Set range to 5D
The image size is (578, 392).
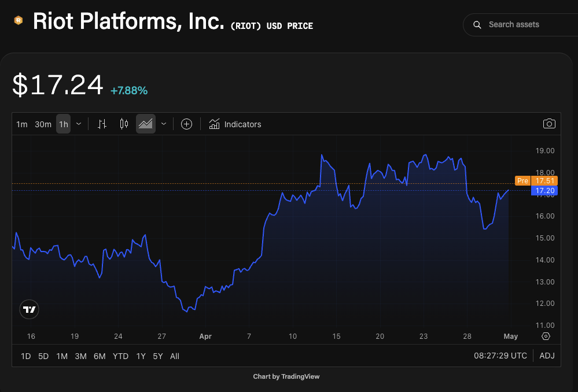(x=43, y=356)
